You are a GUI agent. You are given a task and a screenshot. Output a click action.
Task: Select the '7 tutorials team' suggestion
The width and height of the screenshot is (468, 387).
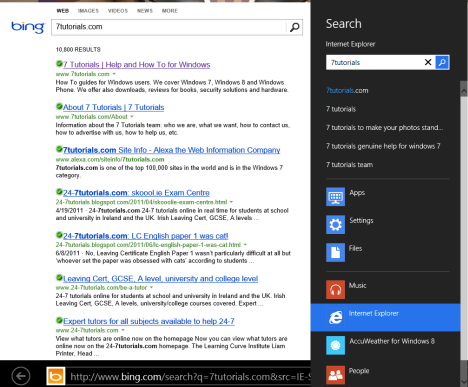349,165
